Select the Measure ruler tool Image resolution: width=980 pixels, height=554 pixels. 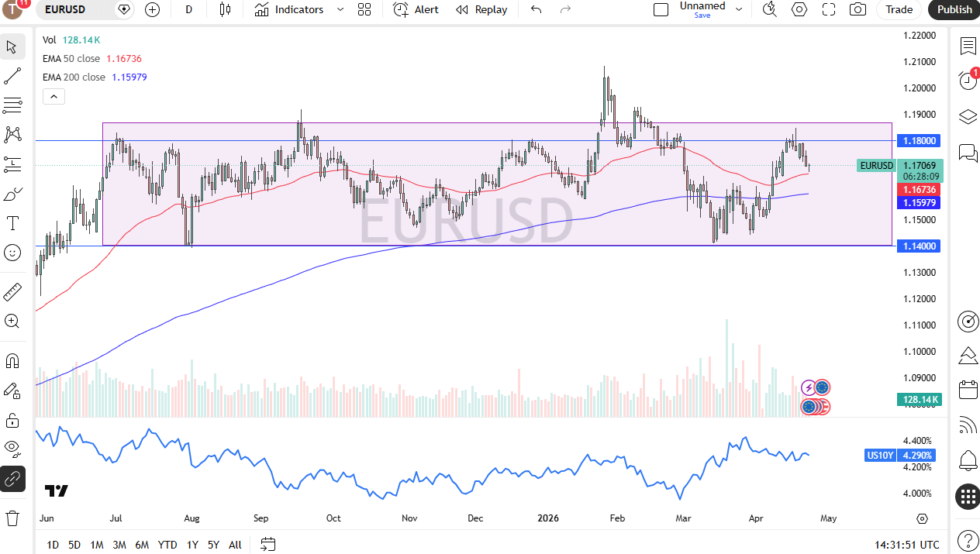[x=12, y=291]
